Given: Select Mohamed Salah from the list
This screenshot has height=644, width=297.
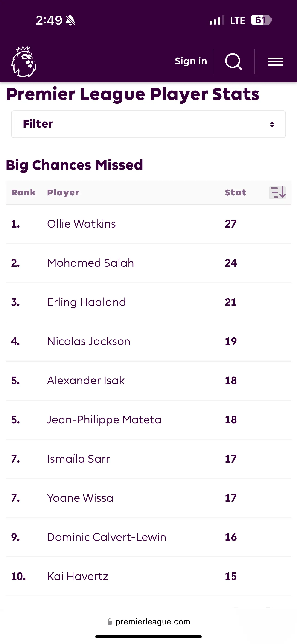Looking at the screenshot, I should (148, 263).
